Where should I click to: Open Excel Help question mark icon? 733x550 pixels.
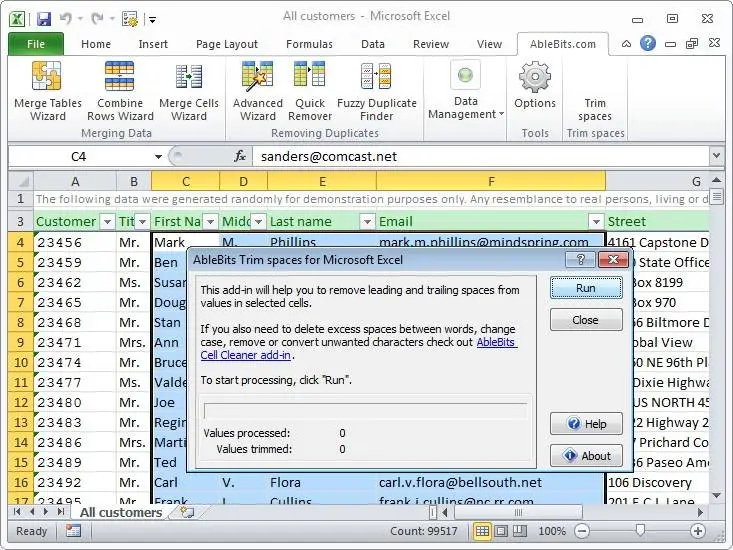coord(647,43)
